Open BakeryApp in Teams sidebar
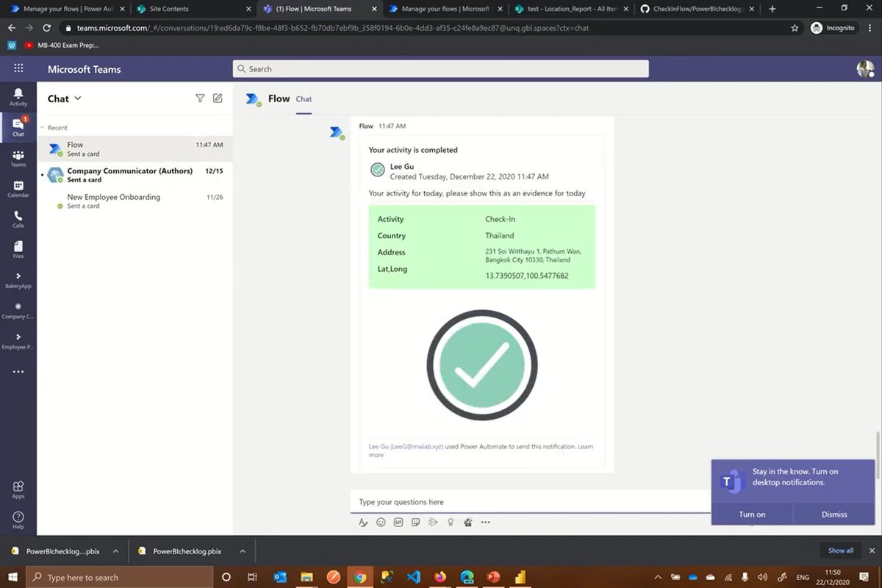Screen dimensions: 882x588 (18, 279)
